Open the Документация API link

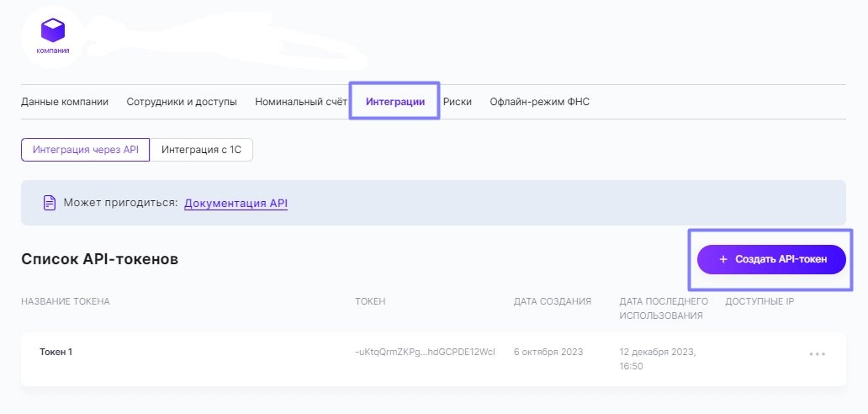[x=236, y=203]
